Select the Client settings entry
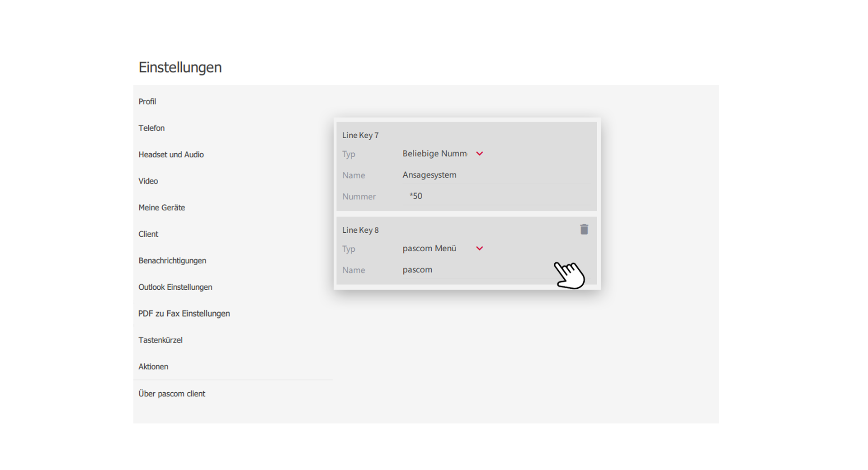 [148, 234]
